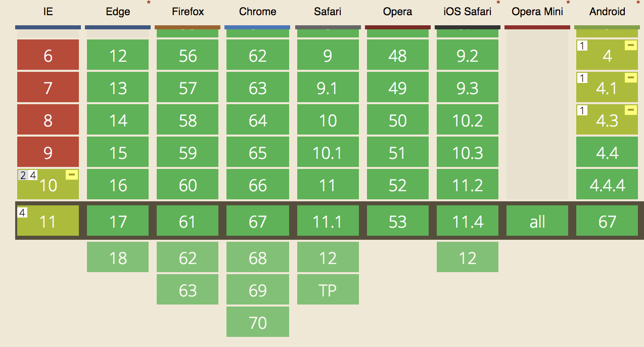
Task: Click the Chrome 67 current version cell
Action: pyautogui.click(x=258, y=221)
